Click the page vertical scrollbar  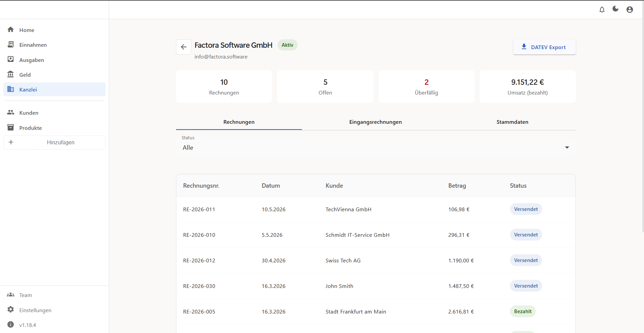click(x=642, y=116)
